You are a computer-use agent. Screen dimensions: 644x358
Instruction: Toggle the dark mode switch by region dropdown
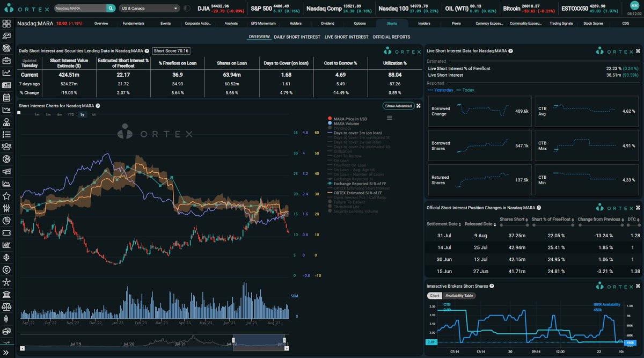[186, 9]
